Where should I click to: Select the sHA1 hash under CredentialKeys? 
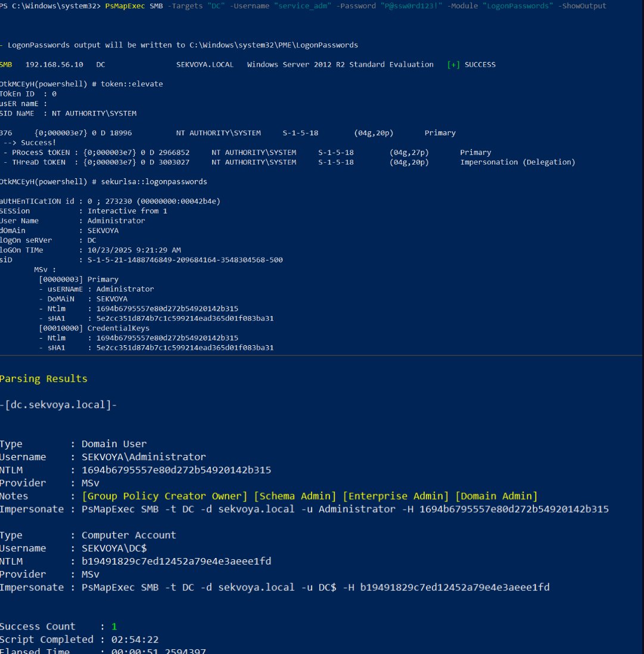[x=185, y=348]
